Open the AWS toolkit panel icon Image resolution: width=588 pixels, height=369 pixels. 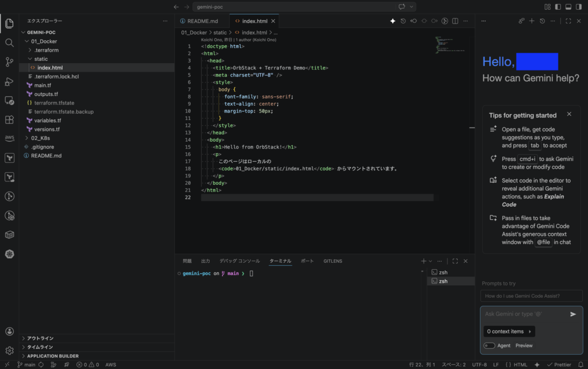tap(9, 138)
